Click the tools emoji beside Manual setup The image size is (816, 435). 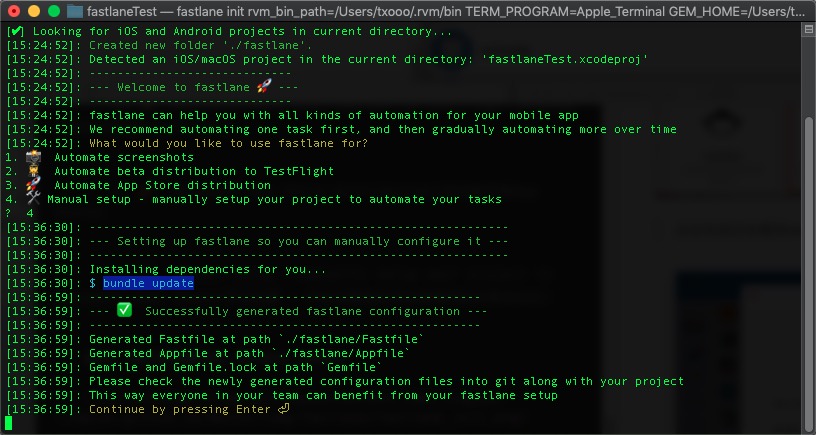pos(33,198)
